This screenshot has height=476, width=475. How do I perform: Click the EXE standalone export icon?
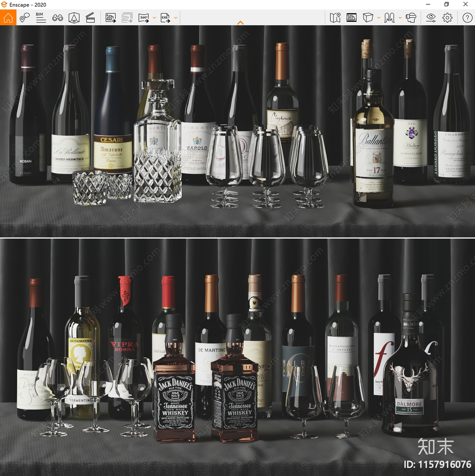tap(165, 18)
